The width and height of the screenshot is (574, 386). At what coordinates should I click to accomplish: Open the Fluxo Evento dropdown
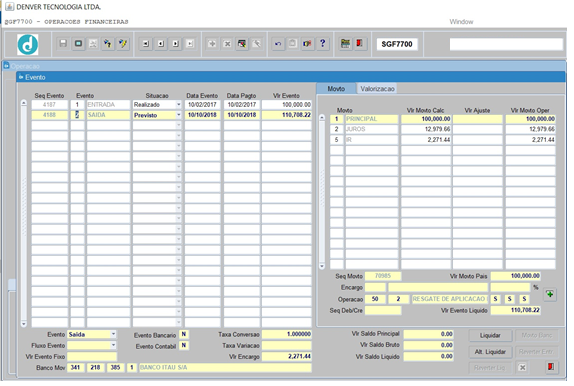[113, 345]
